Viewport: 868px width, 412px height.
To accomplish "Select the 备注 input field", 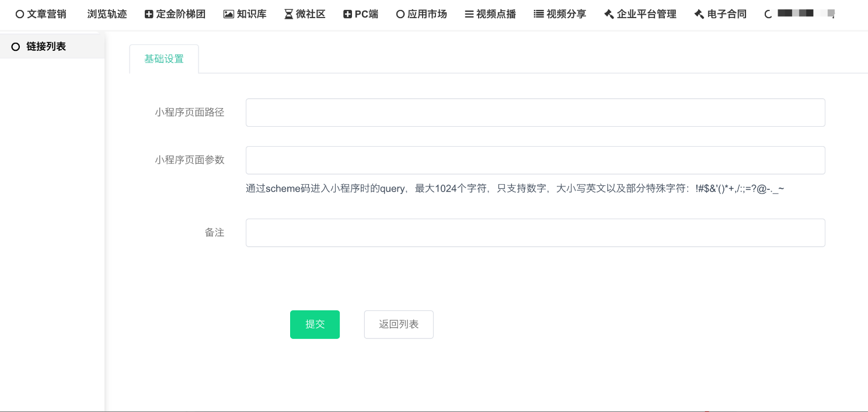I will tap(535, 233).
